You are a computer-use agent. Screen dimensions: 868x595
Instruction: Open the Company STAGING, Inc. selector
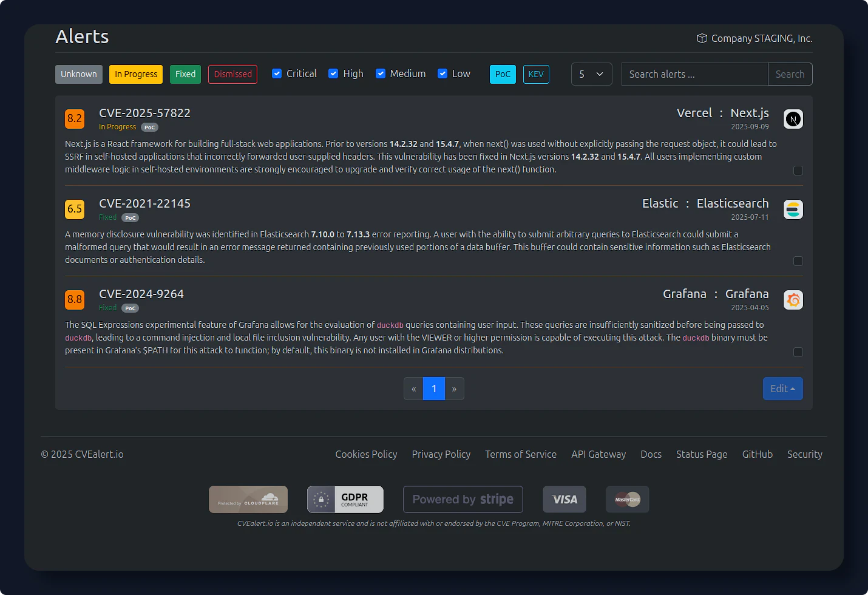pyautogui.click(x=754, y=38)
